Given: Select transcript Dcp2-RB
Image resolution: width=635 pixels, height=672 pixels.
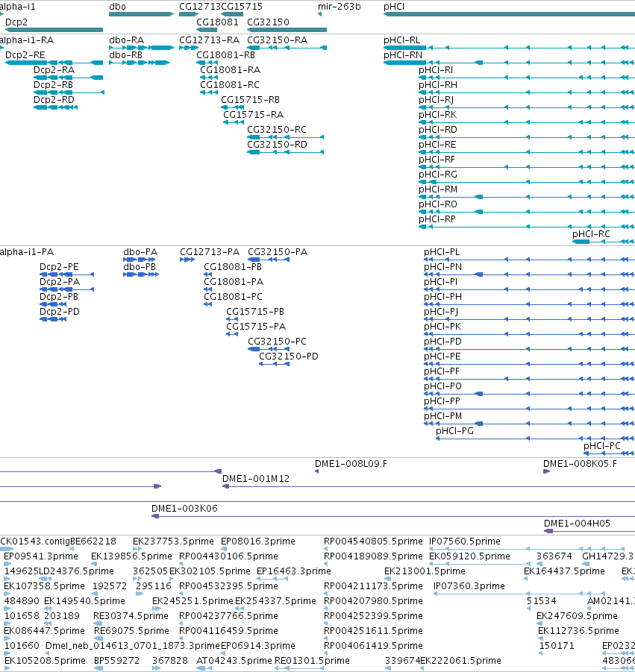Looking at the screenshot, I should coord(53,85).
